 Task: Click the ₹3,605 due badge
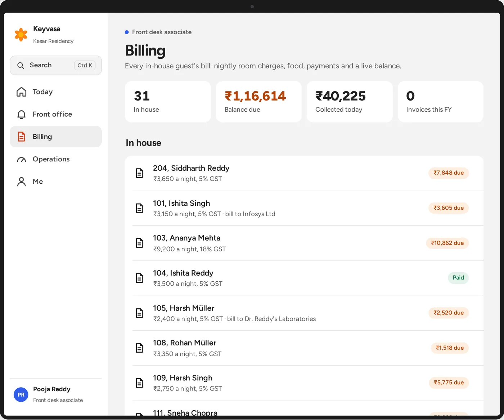coord(449,208)
